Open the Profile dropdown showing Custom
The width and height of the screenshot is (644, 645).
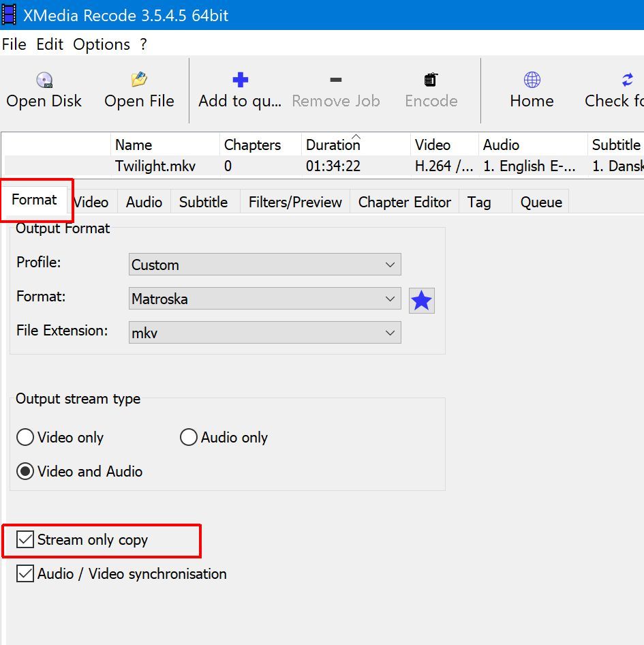click(x=265, y=265)
